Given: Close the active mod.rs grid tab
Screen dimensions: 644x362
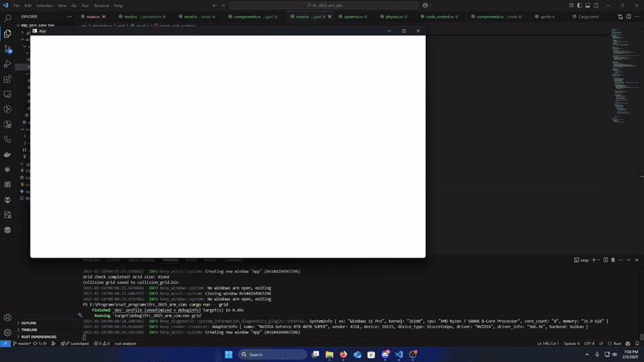Looking at the screenshot, I should click(329, 17).
